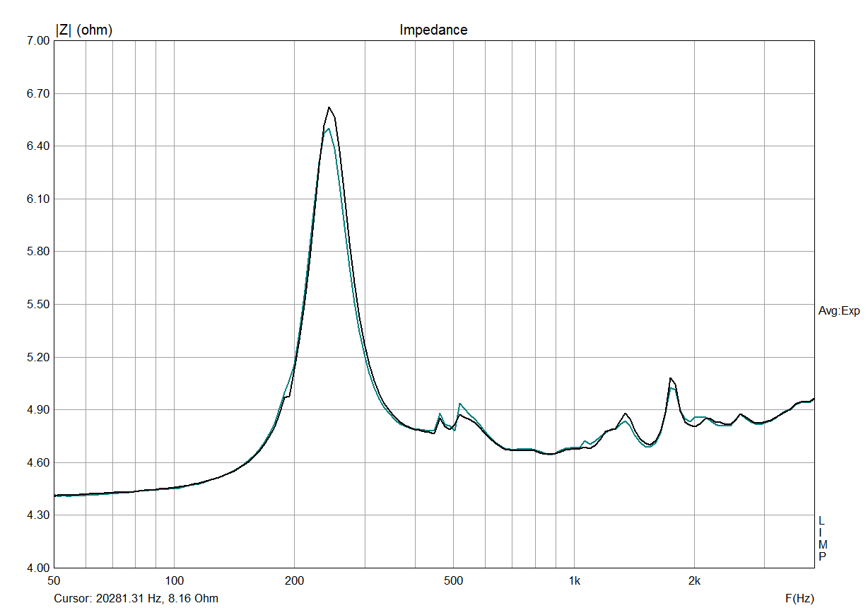Click the 200 frequency tick label

294,581
